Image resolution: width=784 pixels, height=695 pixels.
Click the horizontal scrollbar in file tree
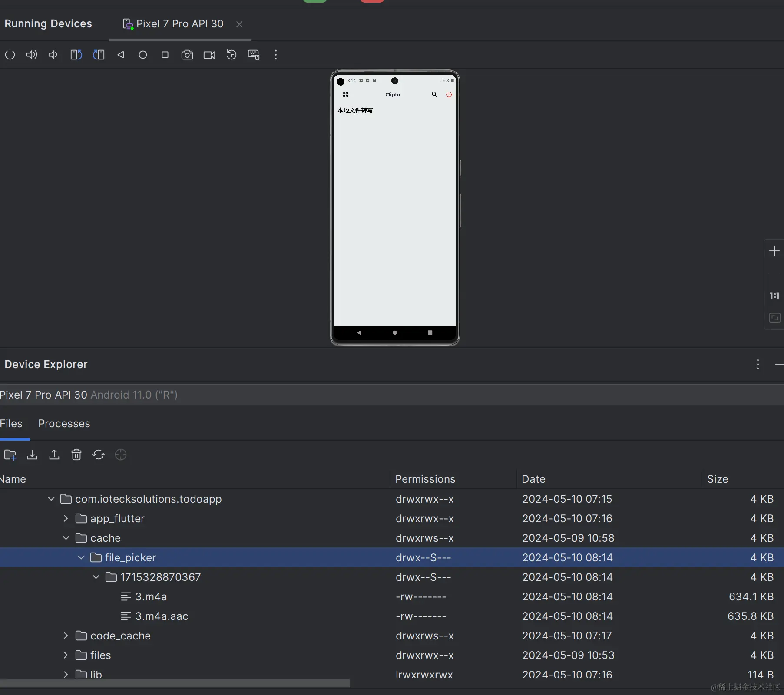[x=175, y=683]
